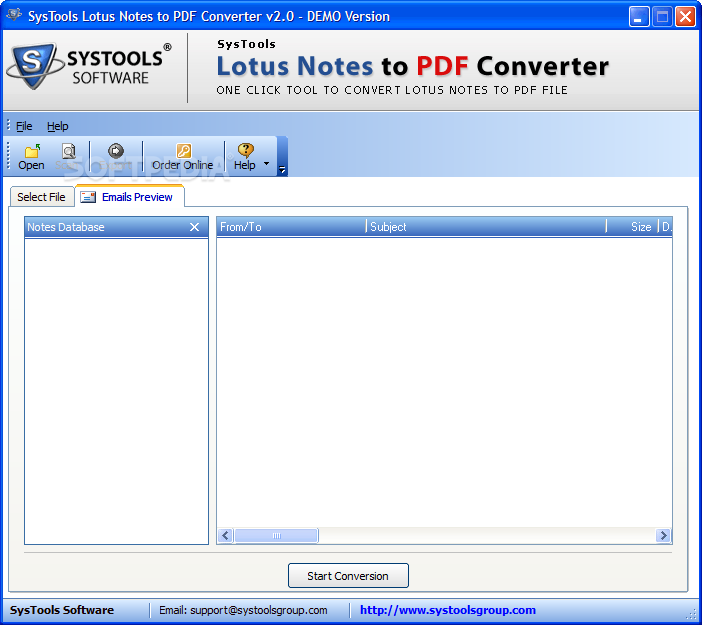Open the File menu
702x625 pixels.
[24, 126]
